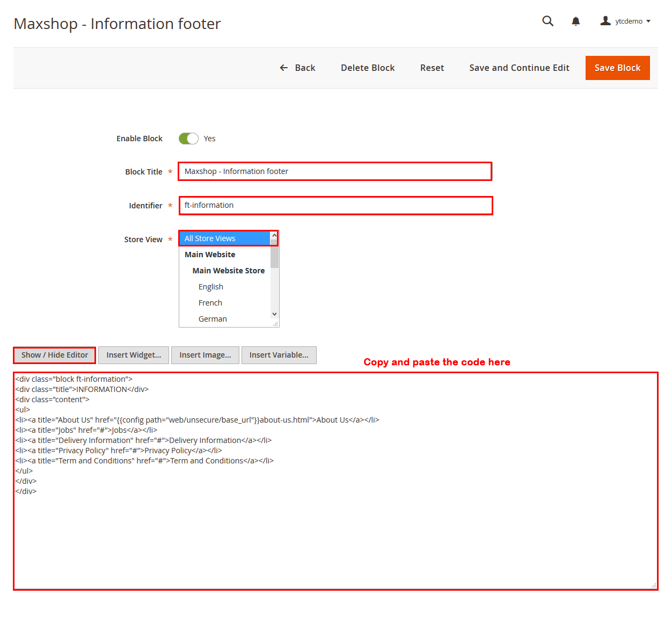Click the Store View list resize handle

pyautogui.click(x=276, y=324)
